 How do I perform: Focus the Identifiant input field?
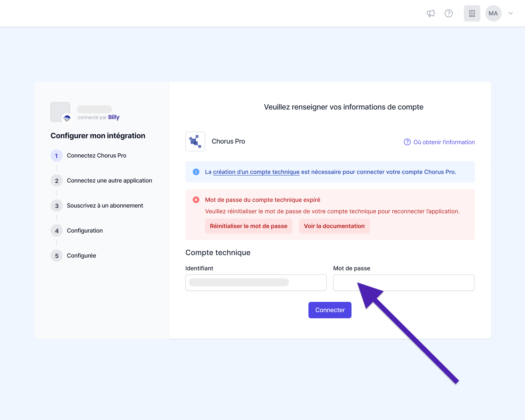256,282
